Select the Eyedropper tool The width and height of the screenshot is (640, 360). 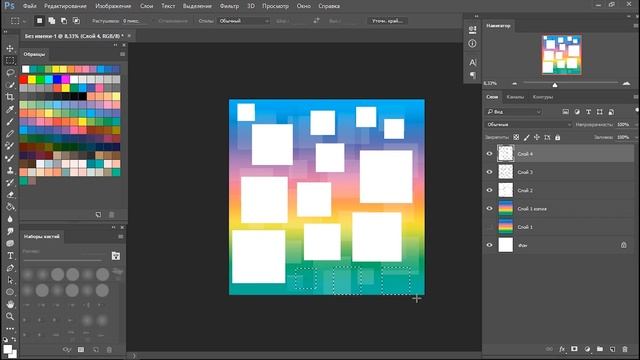(10, 109)
